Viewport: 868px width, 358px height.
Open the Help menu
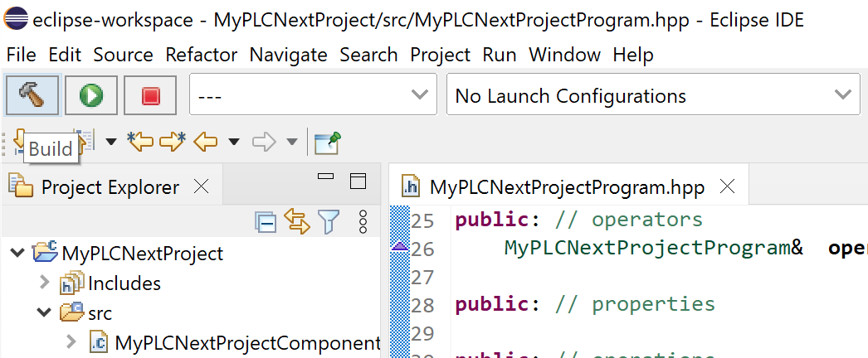(x=633, y=55)
